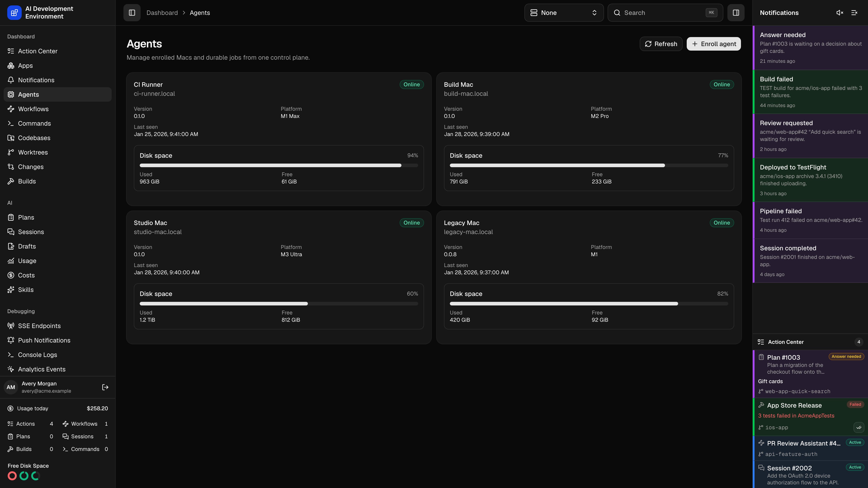This screenshot has width=868, height=488.
Task: Click the Costs dollar icon in the sidebar
Action: click(x=11, y=275)
